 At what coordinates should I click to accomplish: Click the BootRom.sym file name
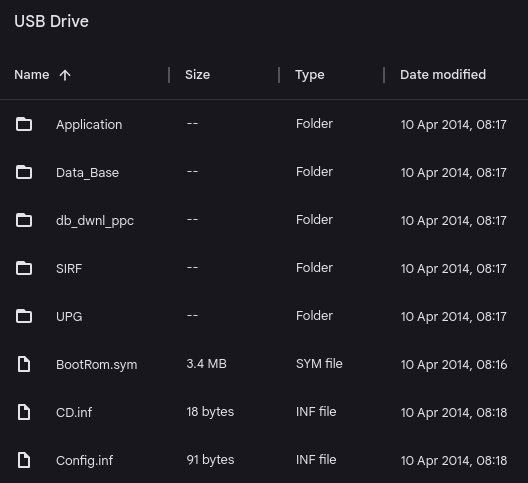point(97,364)
